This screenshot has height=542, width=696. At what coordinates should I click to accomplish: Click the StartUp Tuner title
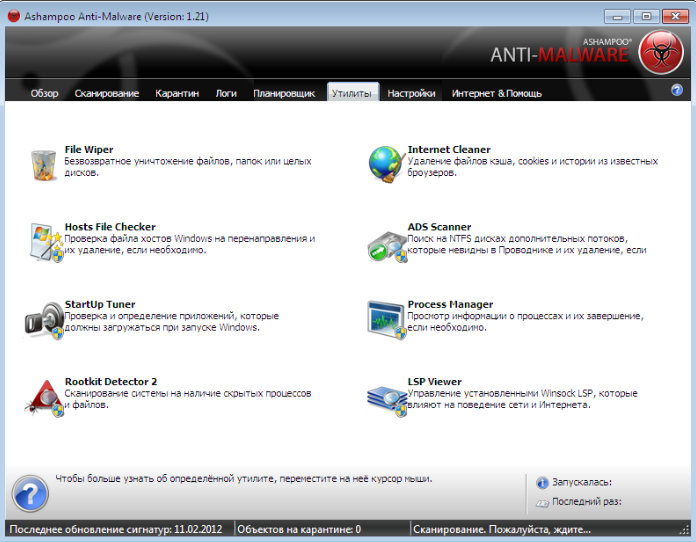pos(100,305)
